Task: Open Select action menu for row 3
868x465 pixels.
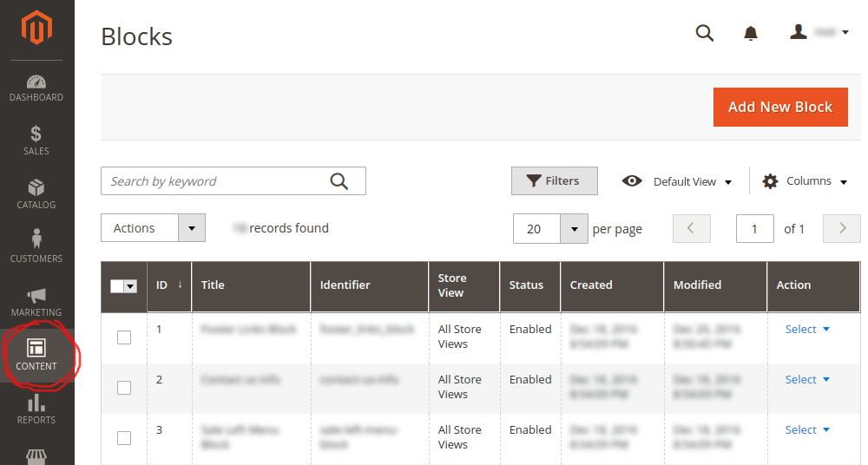Action: point(807,429)
